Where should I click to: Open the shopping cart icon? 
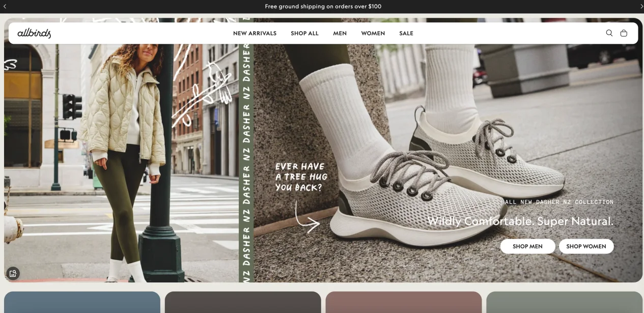624,33
